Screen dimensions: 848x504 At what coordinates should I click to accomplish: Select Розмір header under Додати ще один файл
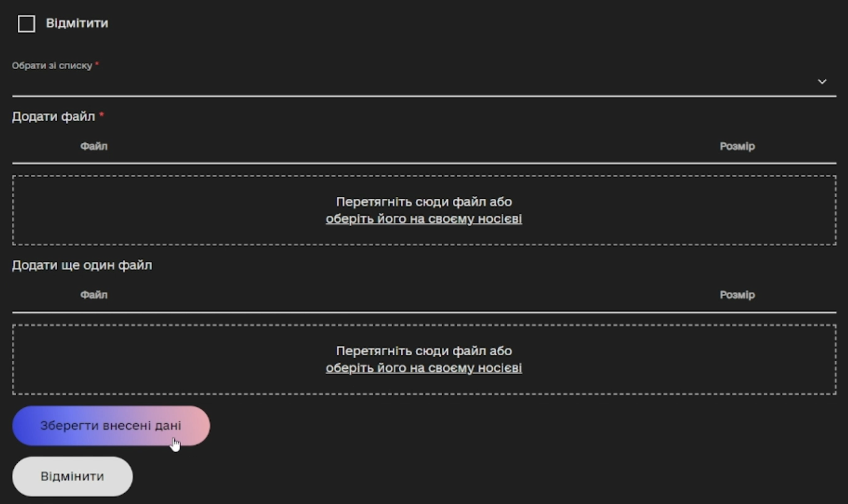coord(737,295)
